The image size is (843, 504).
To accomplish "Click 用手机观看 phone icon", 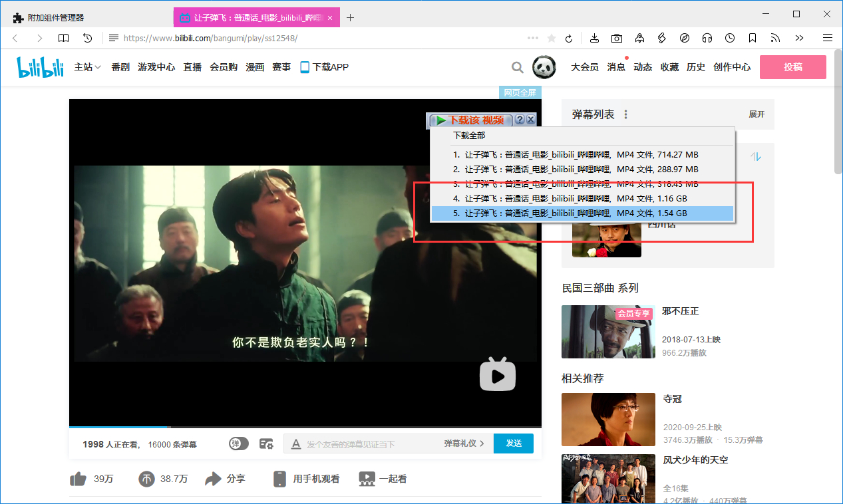I will (x=280, y=479).
